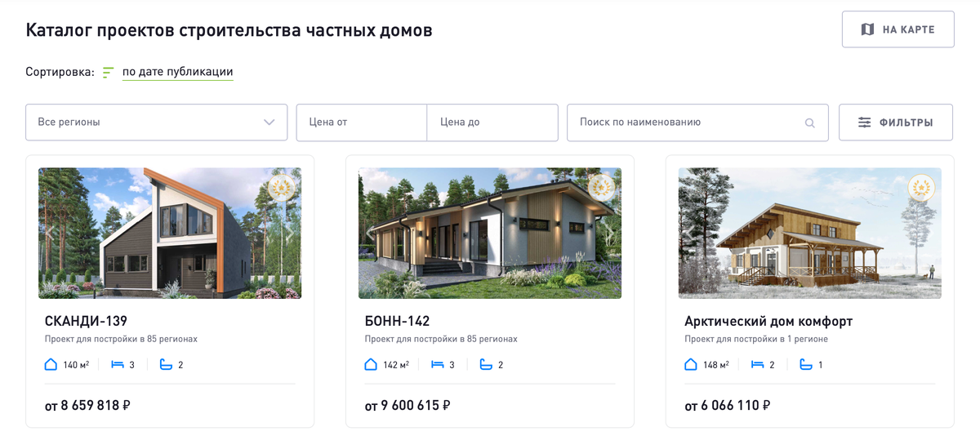Click the sort order icon next to Сортировка

coord(108,73)
